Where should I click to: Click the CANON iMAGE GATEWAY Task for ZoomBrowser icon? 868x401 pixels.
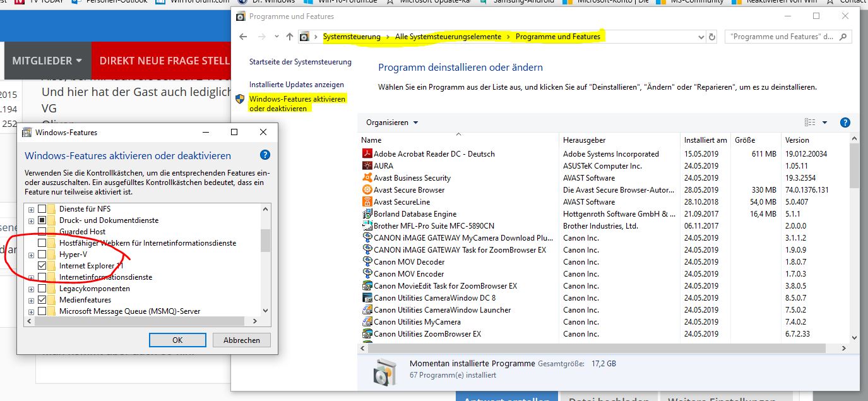367,249
